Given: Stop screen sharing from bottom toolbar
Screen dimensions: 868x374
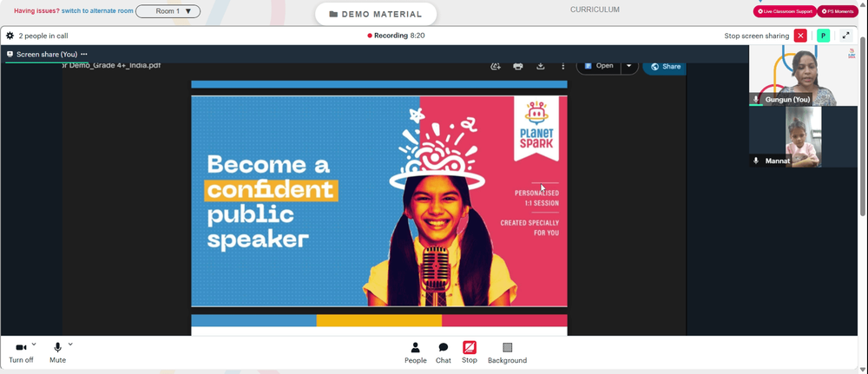Looking at the screenshot, I should tap(470, 352).
